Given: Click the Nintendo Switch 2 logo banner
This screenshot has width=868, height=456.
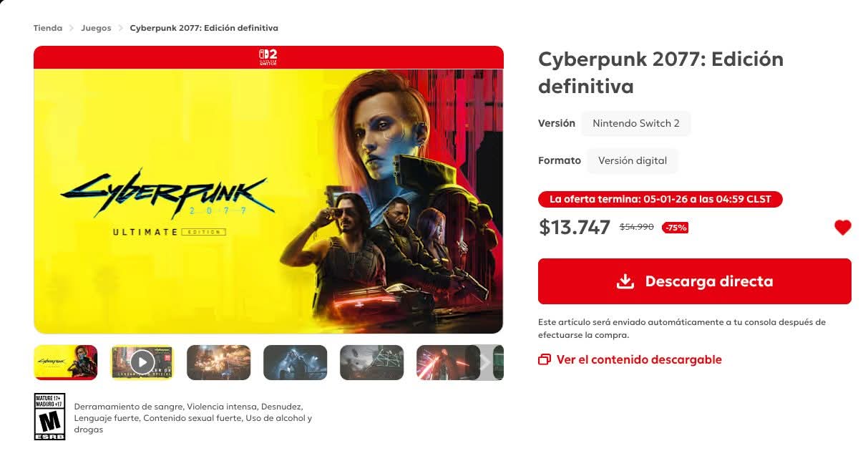Looking at the screenshot, I should [268, 57].
